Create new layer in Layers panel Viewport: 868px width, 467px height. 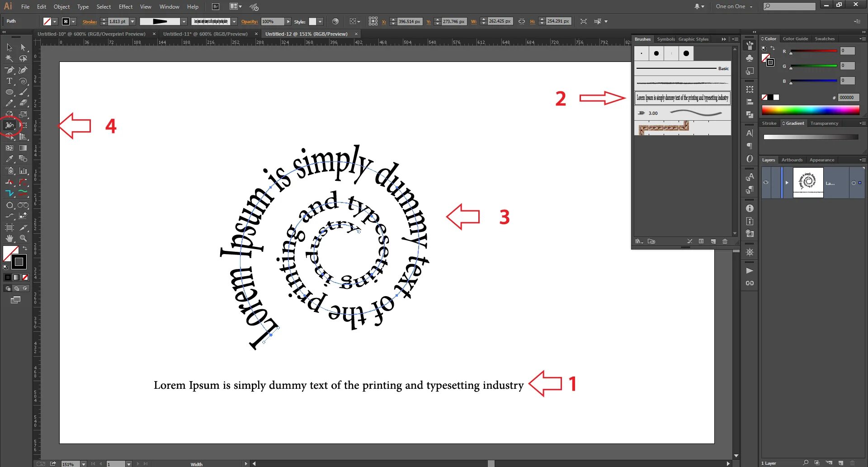click(840, 463)
